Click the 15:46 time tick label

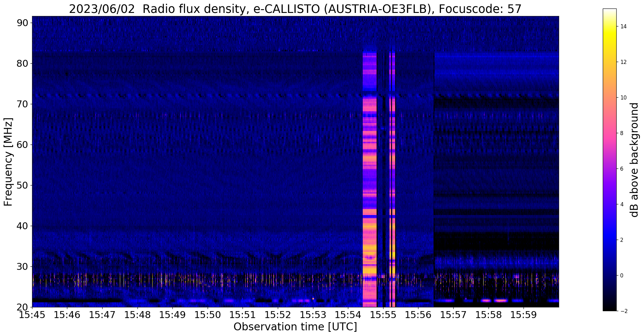click(x=67, y=314)
